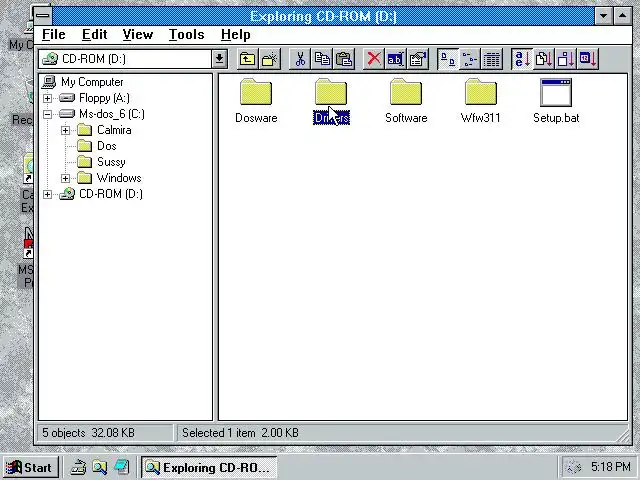Click the 5:18 PM clock
The height and width of the screenshot is (480, 640).
click(611, 467)
